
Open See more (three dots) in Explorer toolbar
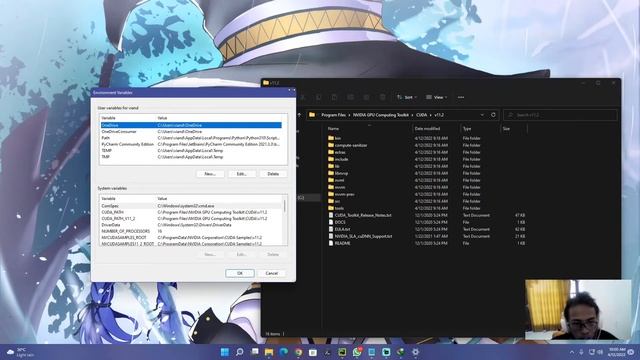461,97
